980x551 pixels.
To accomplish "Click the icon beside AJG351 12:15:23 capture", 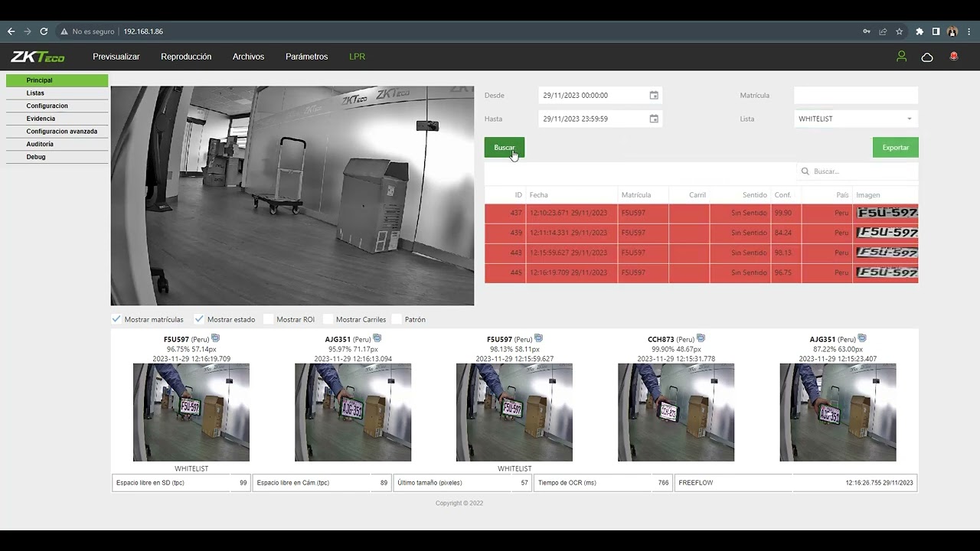I will pyautogui.click(x=862, y=338).
